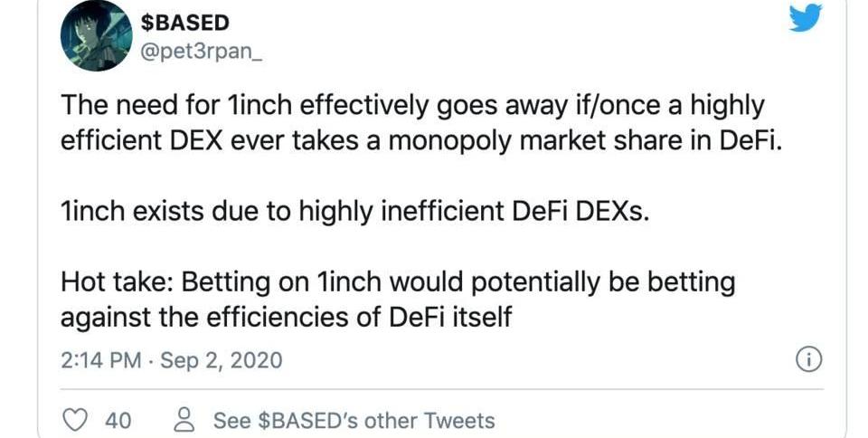Click the Twitter bird logo

pyautogui.click(x=806, y=18)
